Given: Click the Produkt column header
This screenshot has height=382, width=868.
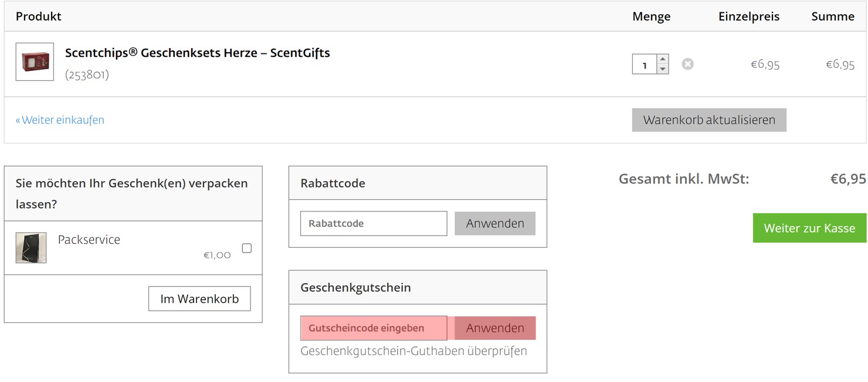Looking at the screenshot, I should click(x=39, y=16).
